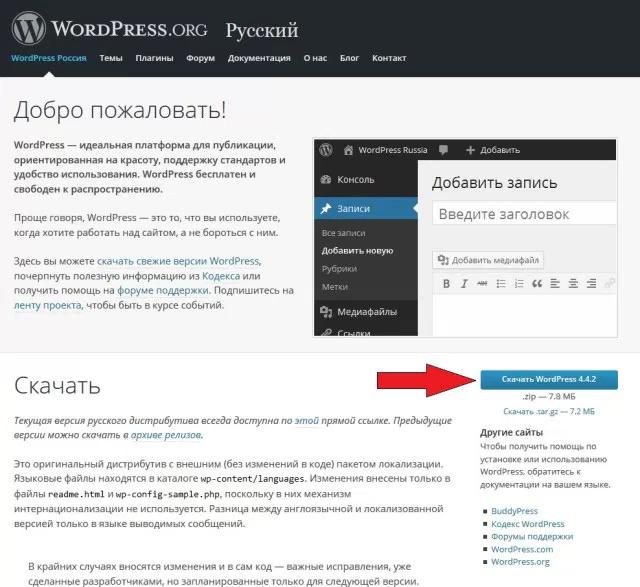Click the Добро пожаловать! heading
This screenshot has width=640, height=587.
[120, 110]
